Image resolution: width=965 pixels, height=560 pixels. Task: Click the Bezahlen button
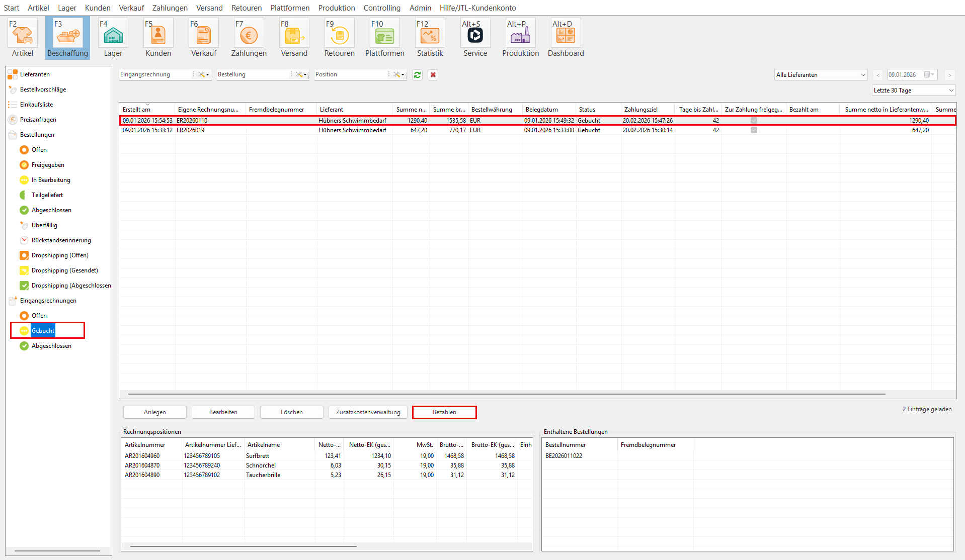tap(444, 412)
